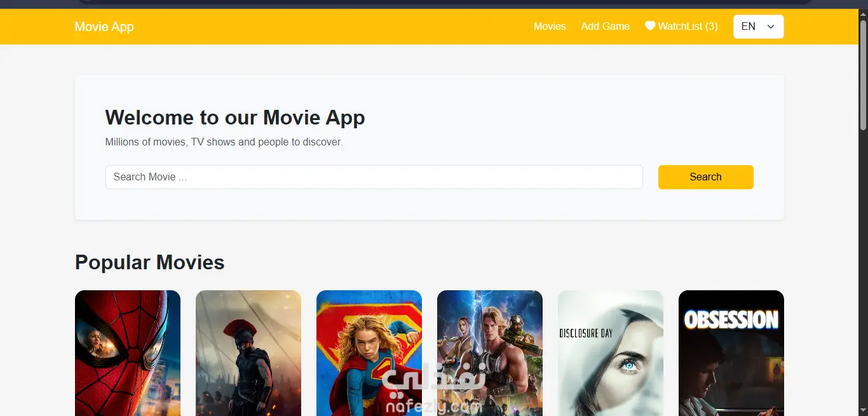Open the Supergirl movie poster
Viewport: 868px width, 416px height.
(x=369, y=353)
